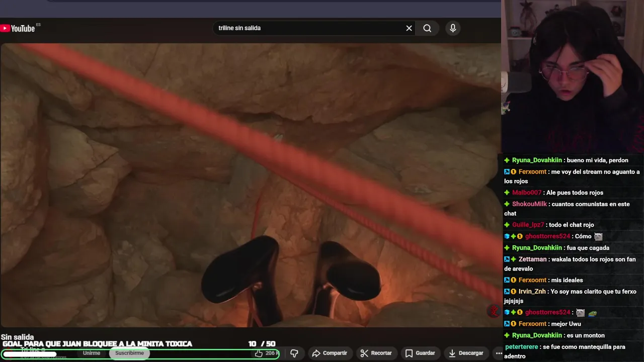Image resolution: width=644 pixels, height=362 pixels.
Task: Open the moderator badge next to Malbo007
Action: tap(507, 193)
